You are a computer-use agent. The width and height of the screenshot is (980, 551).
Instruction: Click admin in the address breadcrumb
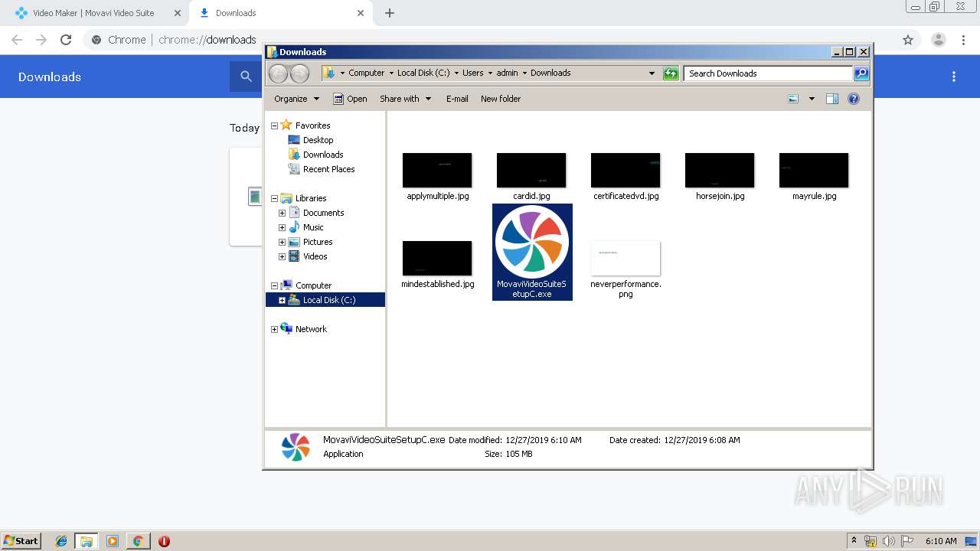[x=507, y=73]
